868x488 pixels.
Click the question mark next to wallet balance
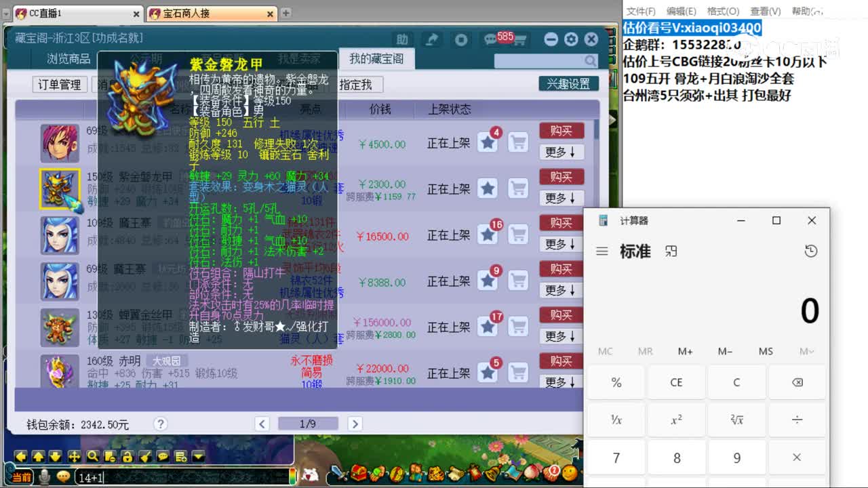160,424
